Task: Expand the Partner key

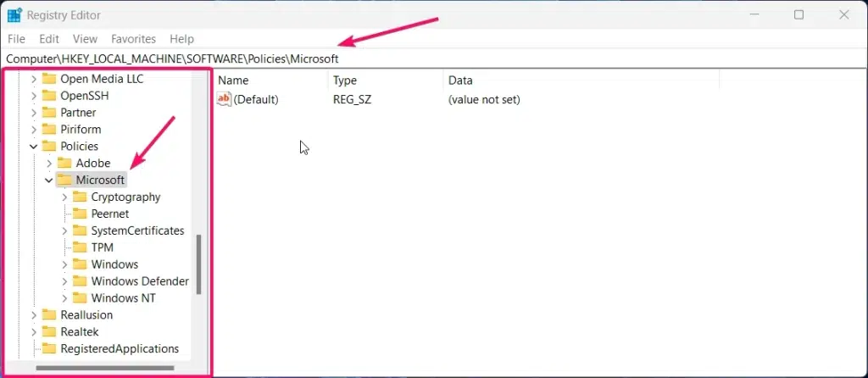Action: coord(34,113)
